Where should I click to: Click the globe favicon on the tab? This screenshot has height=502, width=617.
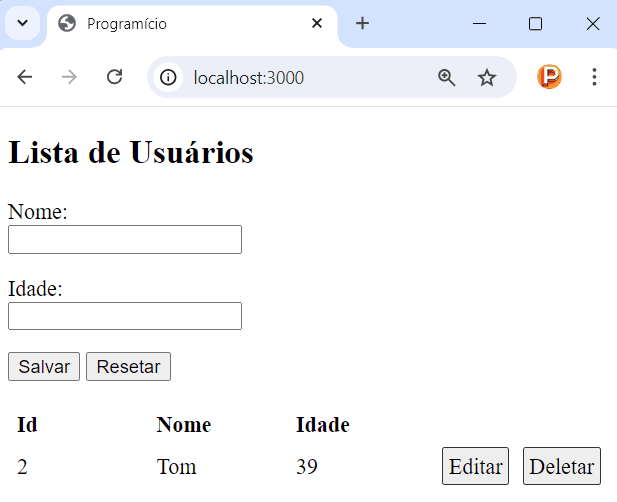(67, 23)
